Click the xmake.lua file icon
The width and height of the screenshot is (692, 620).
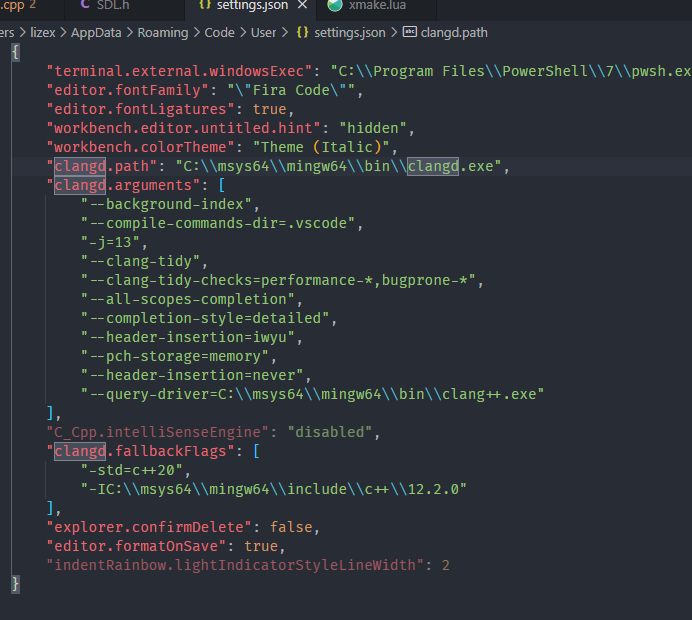coord(335,5)
